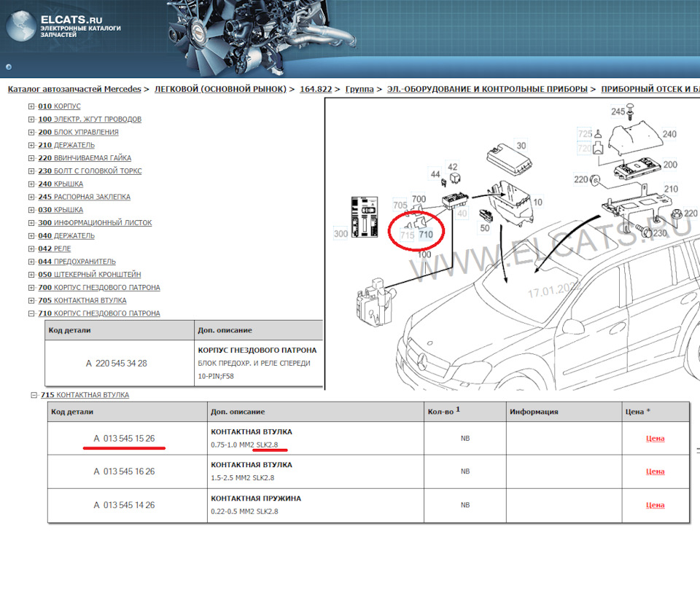Select callout 240 beside the cover part
The width and height of the screenshot is (700, 591).
point(669,135)
